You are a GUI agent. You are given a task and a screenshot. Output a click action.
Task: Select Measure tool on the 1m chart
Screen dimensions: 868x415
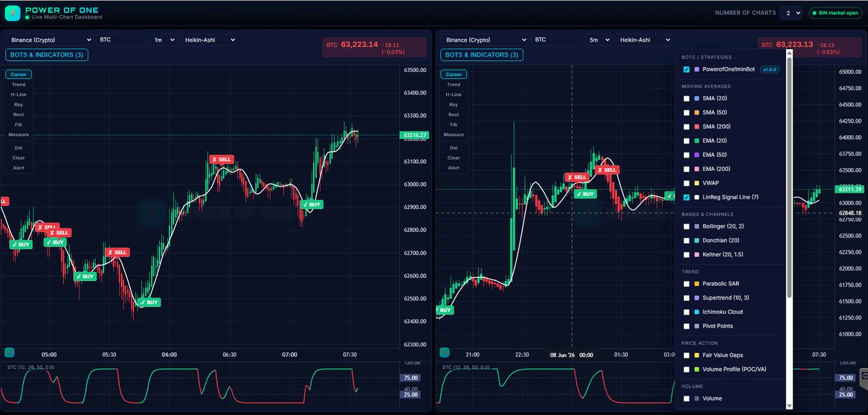(19, 135)
